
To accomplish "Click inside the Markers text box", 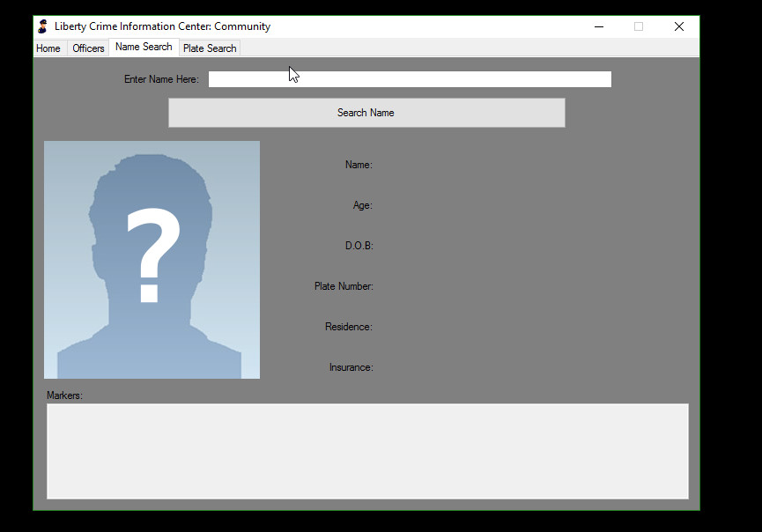I will (x=366, y=451).
